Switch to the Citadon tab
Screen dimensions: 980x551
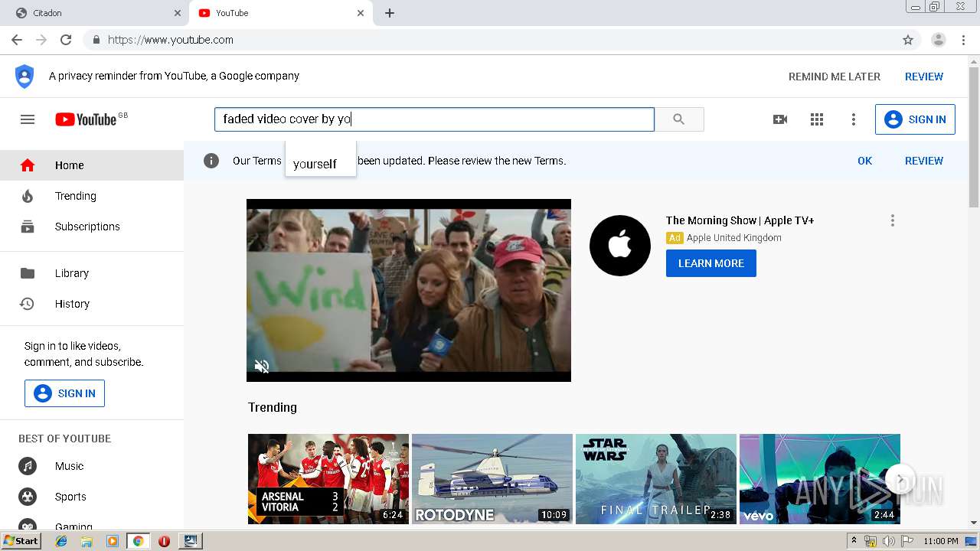click(97, 13)
